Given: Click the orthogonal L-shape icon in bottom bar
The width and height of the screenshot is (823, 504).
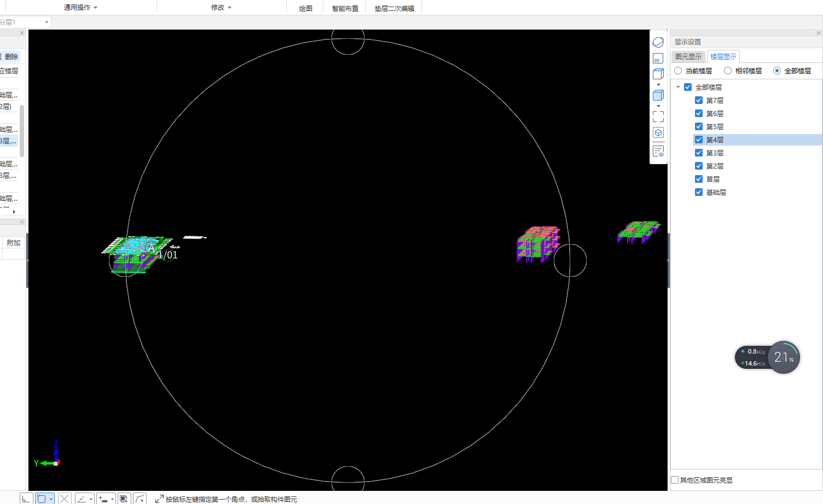Looking at the screenshot, I should coord(26,499).
